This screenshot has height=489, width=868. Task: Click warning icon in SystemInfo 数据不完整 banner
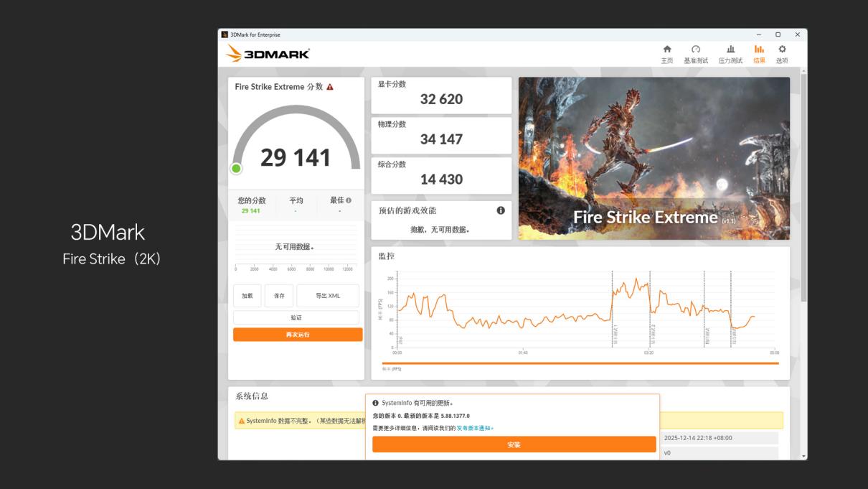tap(242, 421)
